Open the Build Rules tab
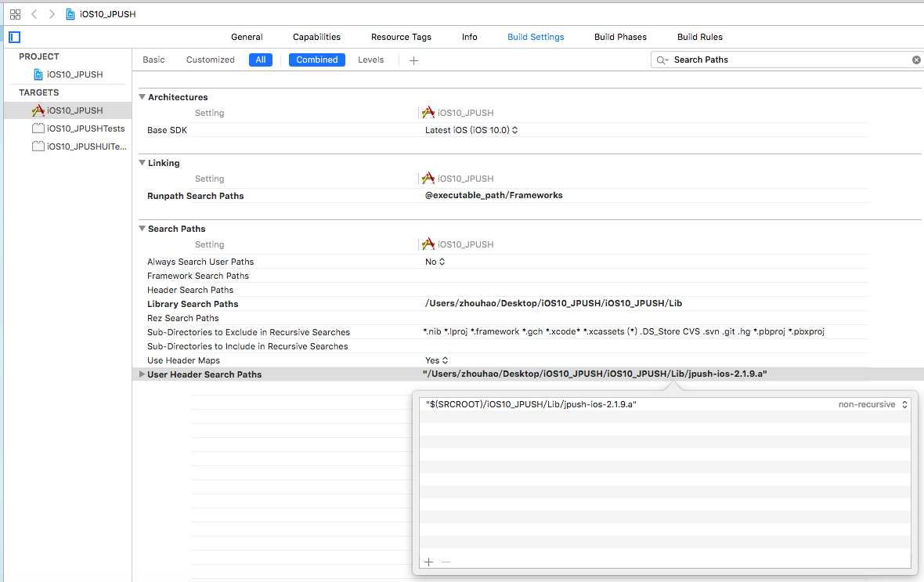Viewport: 924px width, 582px height. pos(700,37)
